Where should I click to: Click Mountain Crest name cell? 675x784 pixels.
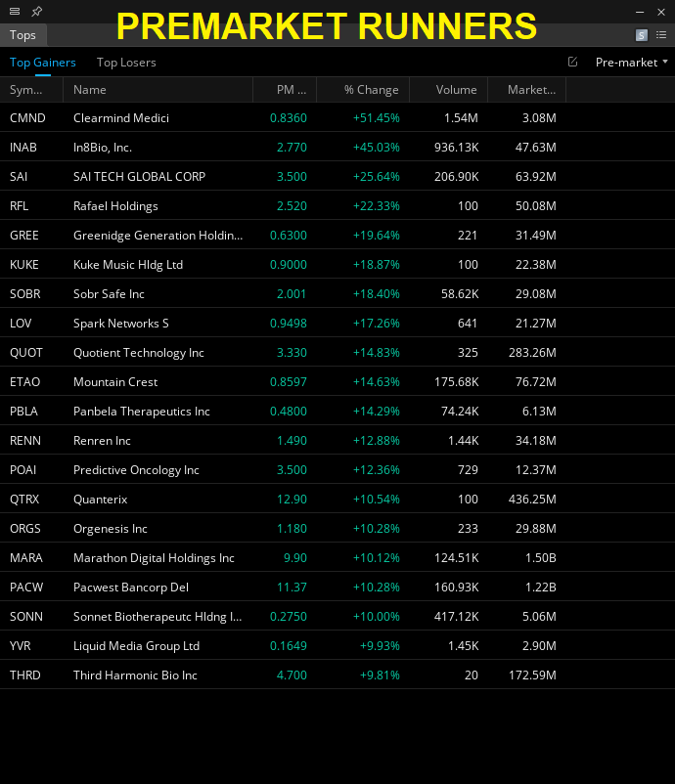click(x=115, y=382)
